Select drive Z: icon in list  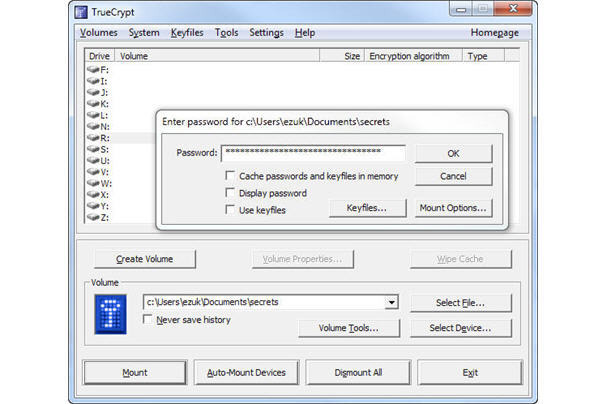pyautogui.click(x=93, y=217)
